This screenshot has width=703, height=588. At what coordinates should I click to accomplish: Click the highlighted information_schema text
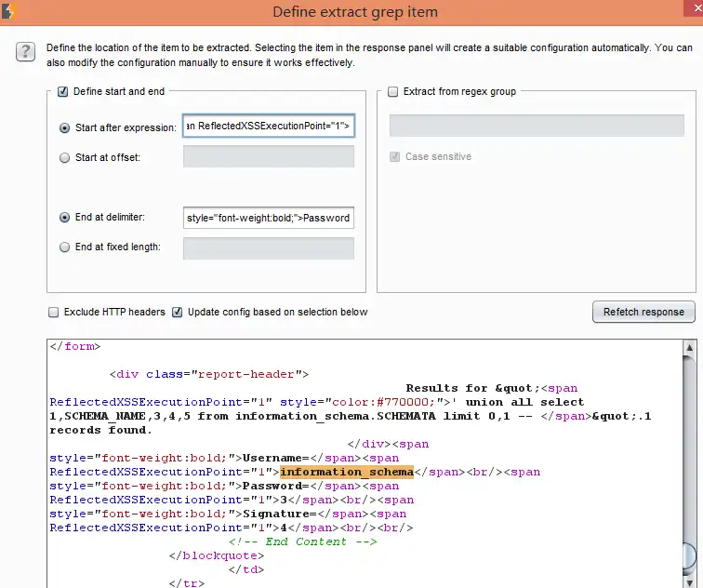click(347, 472)
